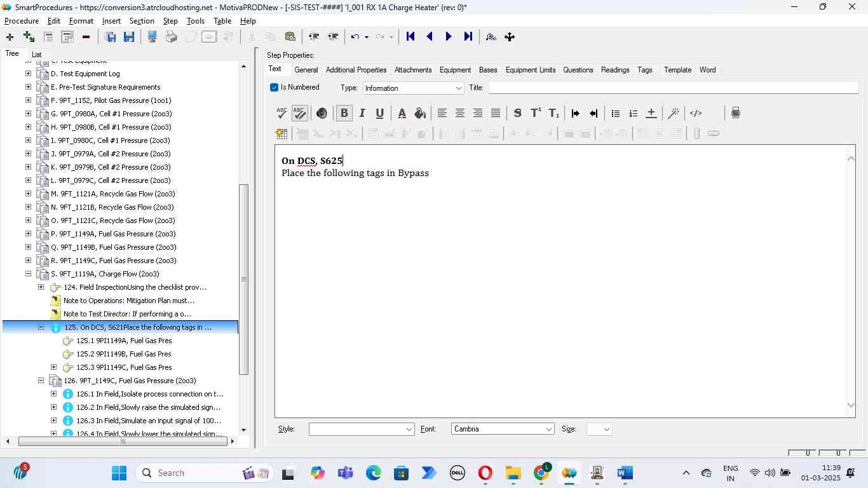Click the insert table icon

281,133
